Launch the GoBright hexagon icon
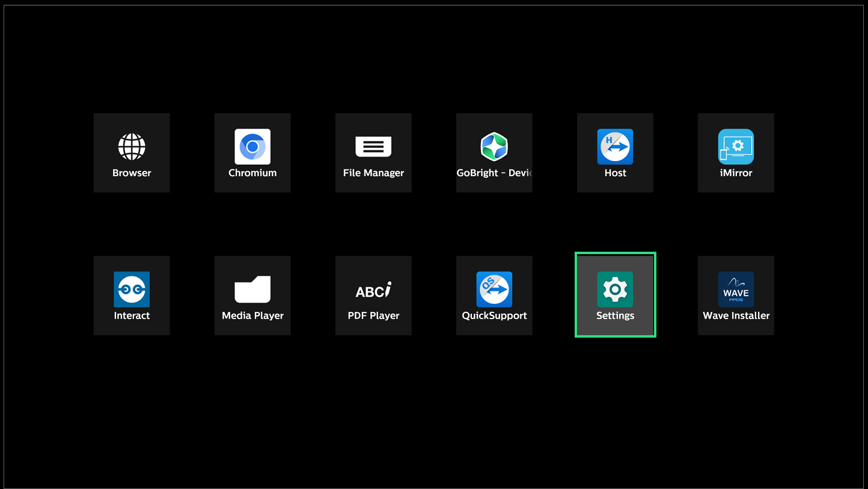Screen dimensions: 868x489 [494, 147]
